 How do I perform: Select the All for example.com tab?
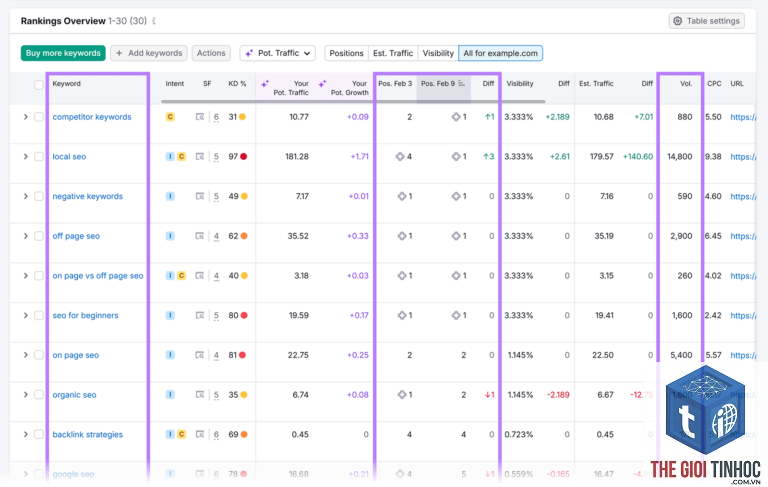[x=500, y=53]
